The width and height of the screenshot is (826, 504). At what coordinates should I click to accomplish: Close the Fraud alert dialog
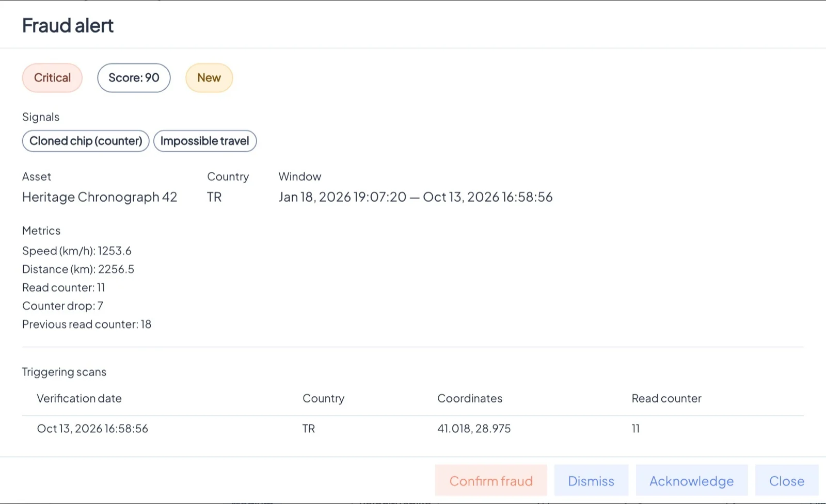click(x=787, y=481)
